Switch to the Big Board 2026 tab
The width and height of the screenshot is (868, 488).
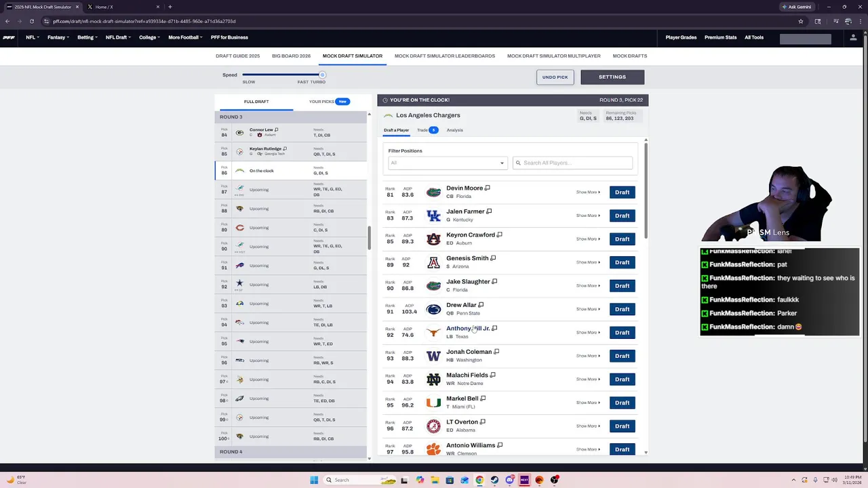(x=291, y=56)
